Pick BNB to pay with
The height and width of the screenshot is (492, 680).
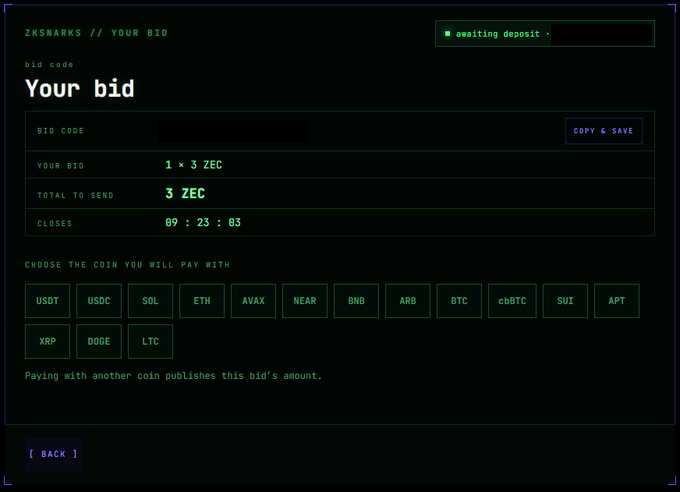[356, 301]
